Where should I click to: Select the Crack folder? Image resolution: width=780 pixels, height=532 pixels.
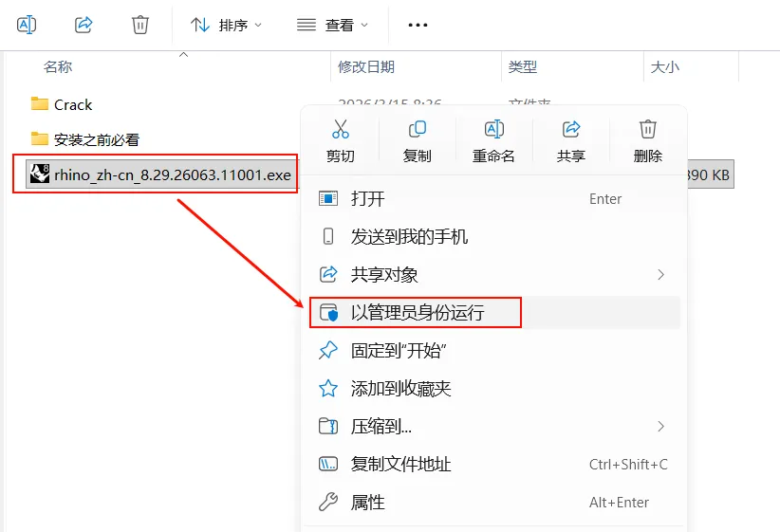[73, 105]
